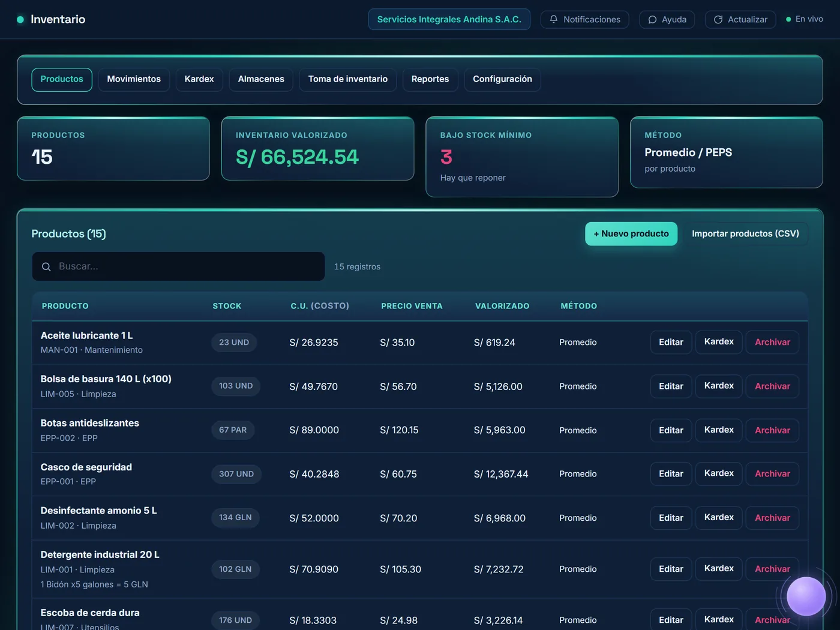Edit Detergente industrial 20 L
The height and width of the screenshot is (630, 840).
(671, 569)
